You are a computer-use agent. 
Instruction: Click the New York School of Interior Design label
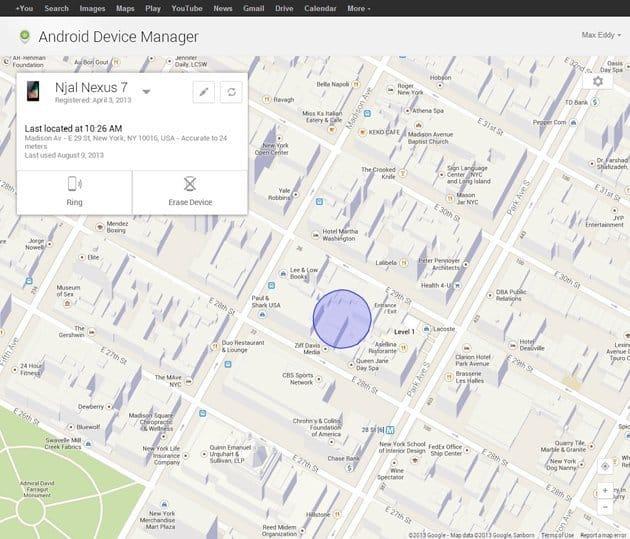click(x=402, y=447)
